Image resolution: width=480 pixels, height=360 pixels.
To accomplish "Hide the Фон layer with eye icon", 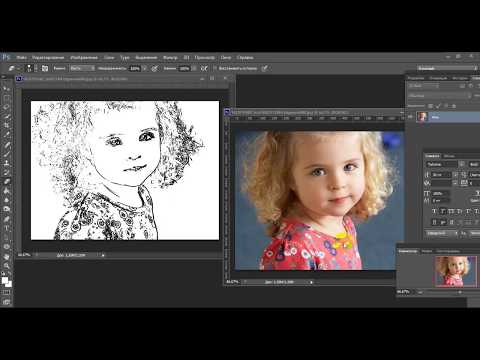I will click(410, 117).
